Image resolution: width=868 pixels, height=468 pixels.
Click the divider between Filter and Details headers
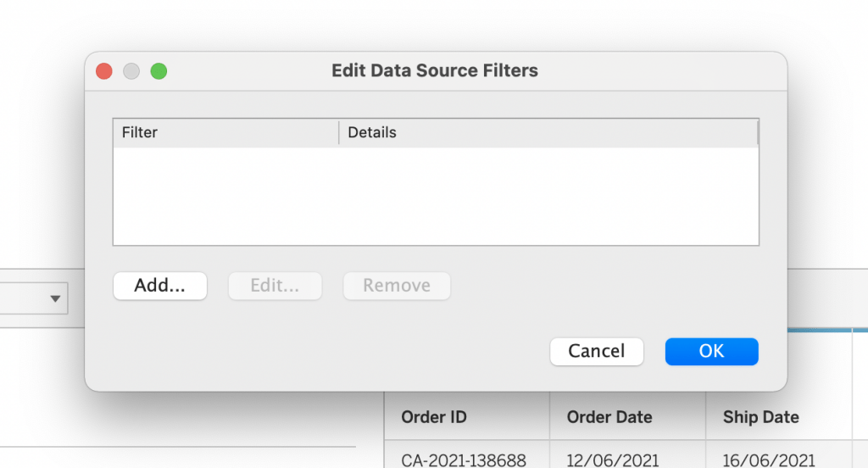pyautogui.click(x=339, y=132)
